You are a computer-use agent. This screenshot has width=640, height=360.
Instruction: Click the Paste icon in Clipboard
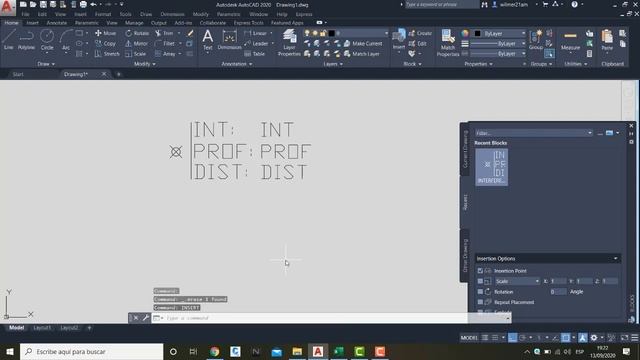(607, 40)
